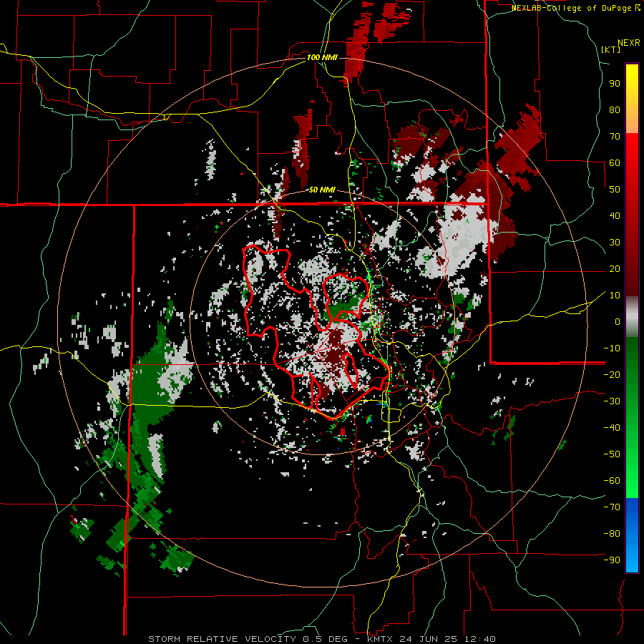Image resolution: width=644 pixels, height=644 pixels.
Task: Click the -40 value on the velocity scale
Action: [612, 428]
